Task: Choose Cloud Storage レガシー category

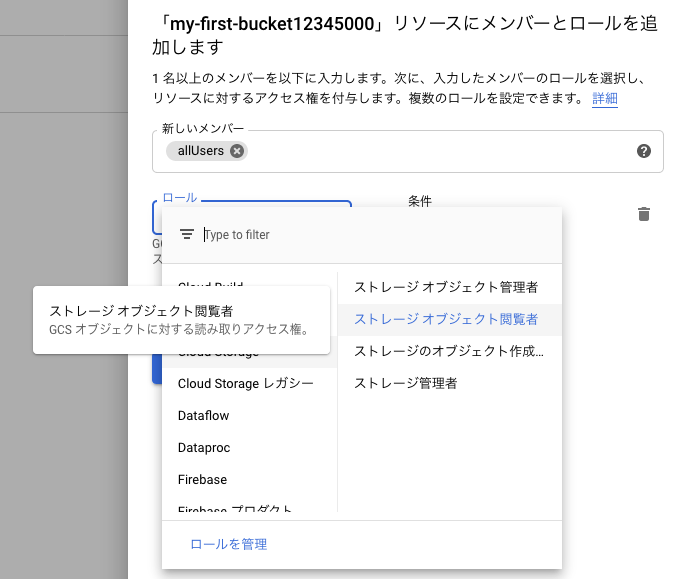Action: pyautogui.click(x=250, y=384)
